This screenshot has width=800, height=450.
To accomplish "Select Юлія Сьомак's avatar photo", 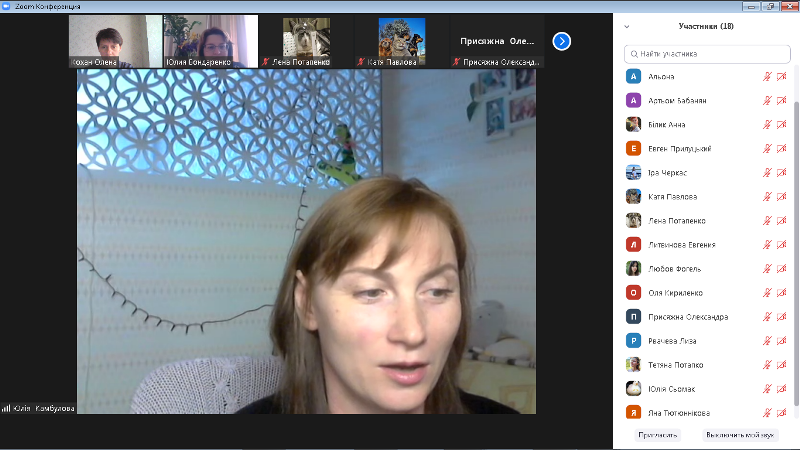I will 633,388.
